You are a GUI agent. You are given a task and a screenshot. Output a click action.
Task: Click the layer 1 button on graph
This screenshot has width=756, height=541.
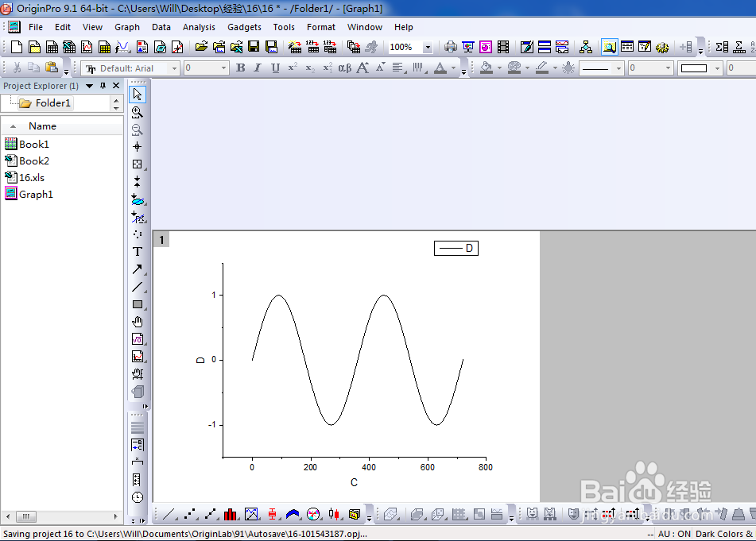pyautogui.click(x=161, y=239)
